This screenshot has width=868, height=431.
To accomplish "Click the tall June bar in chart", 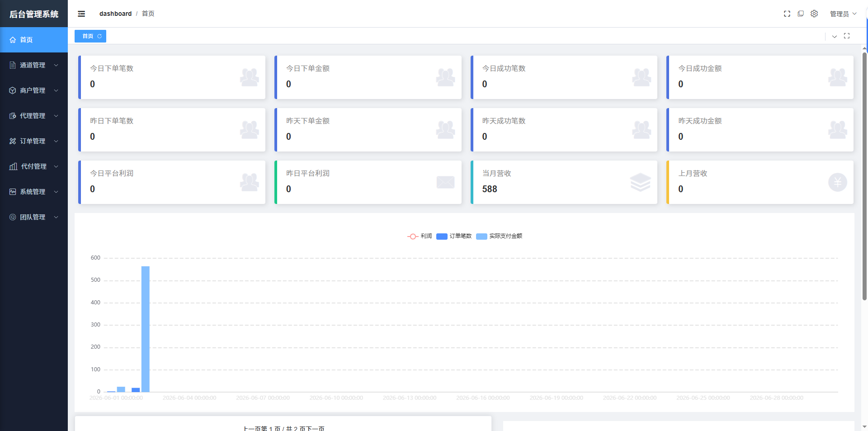I will [x=146, y=329].
